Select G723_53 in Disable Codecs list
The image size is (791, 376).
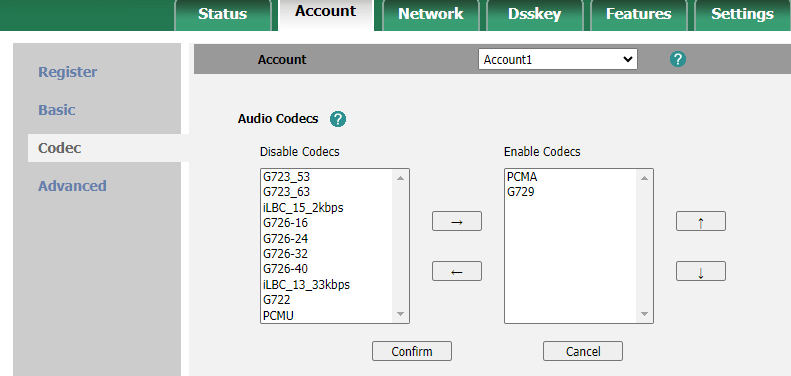pos(327,177)
